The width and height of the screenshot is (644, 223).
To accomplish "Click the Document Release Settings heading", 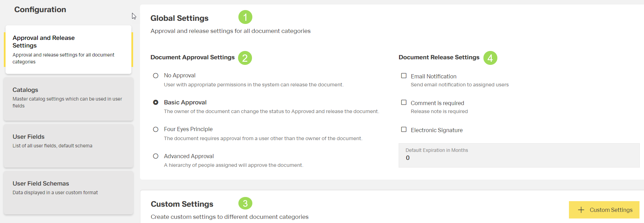I will [x=439, y=57].
